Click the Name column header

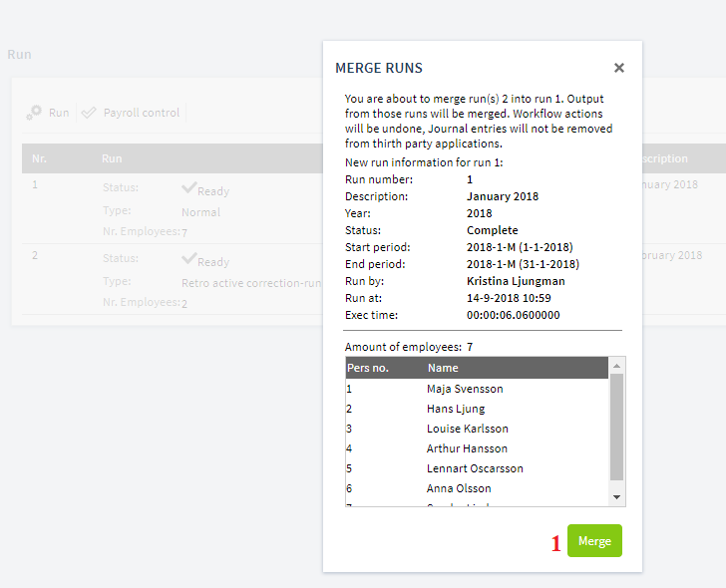443,368
